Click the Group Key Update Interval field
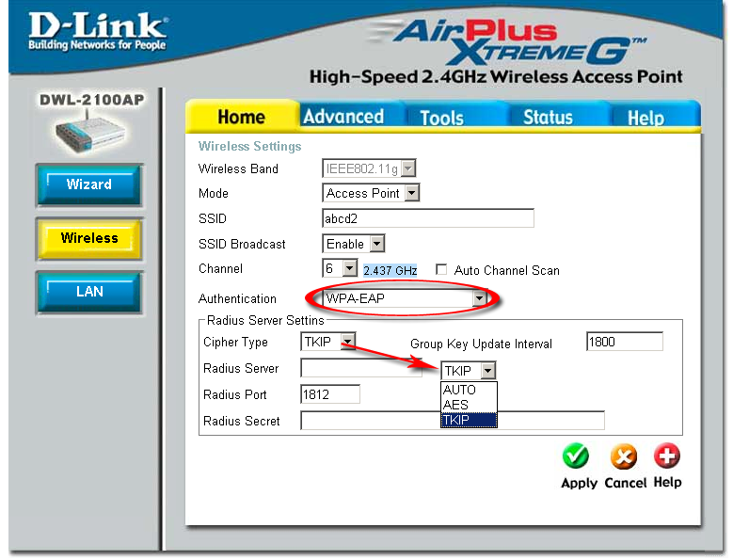 click(x=625, y=342)
